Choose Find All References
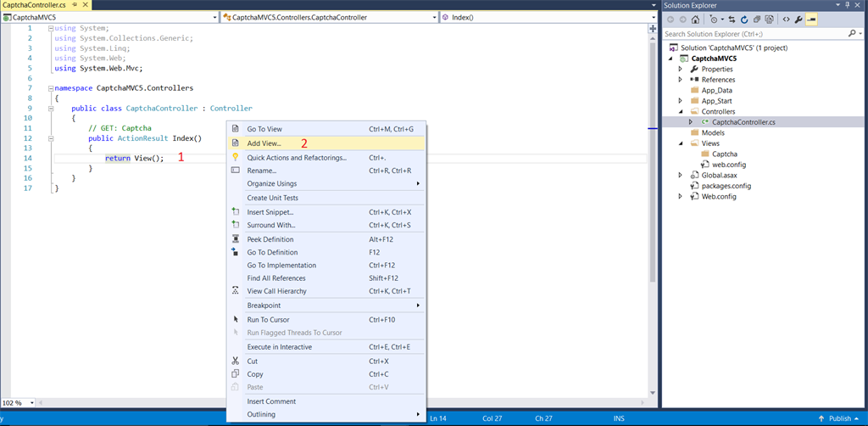 pyautogui.click(x=326, y=278)
